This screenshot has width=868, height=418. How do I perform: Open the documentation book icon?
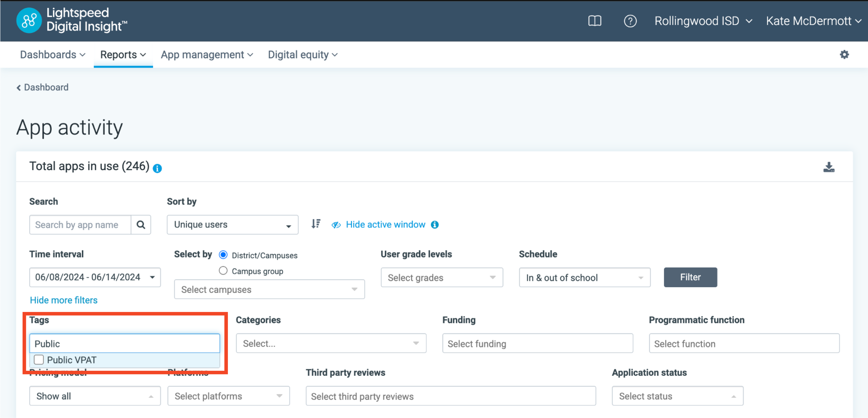pos(595,21)
